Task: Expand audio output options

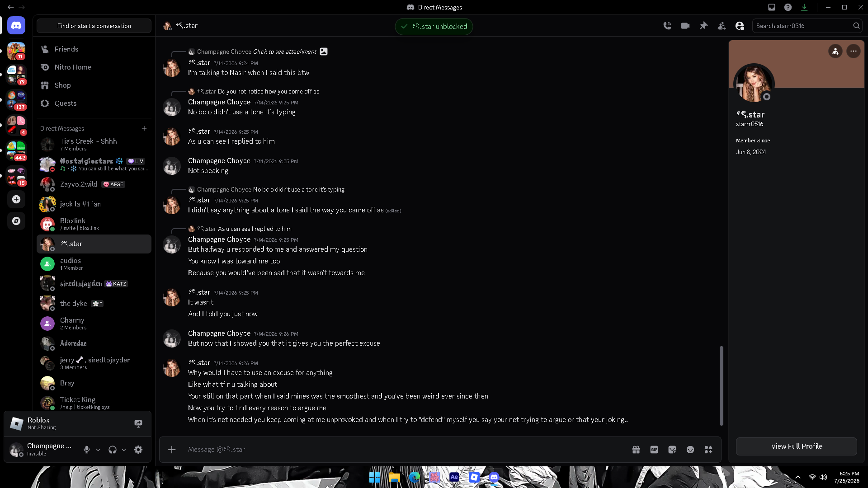Action: click(x=124, y=450)
